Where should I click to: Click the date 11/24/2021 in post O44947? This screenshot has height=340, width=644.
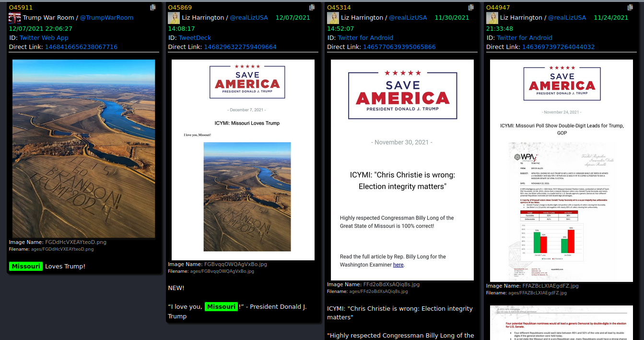611,18
